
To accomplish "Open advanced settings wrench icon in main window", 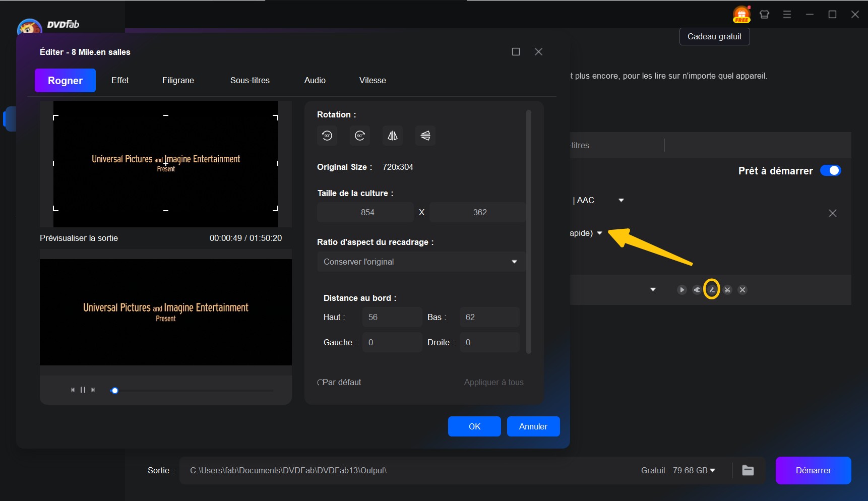I will pos(697,290).
